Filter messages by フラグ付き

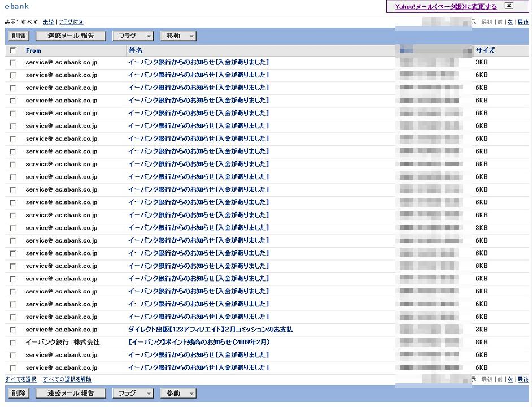coord(71,21)
